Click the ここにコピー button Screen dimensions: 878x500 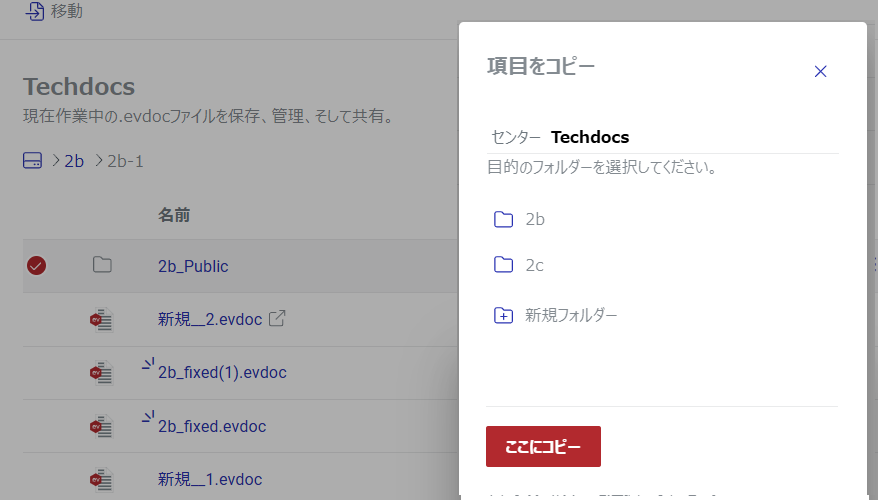coord(543,446)
